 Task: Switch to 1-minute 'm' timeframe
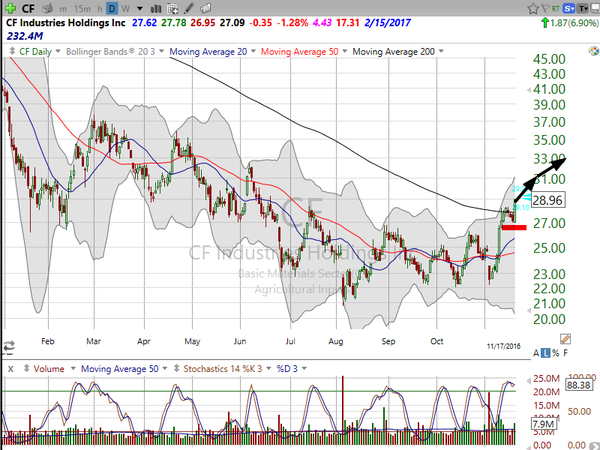[63, 8]
